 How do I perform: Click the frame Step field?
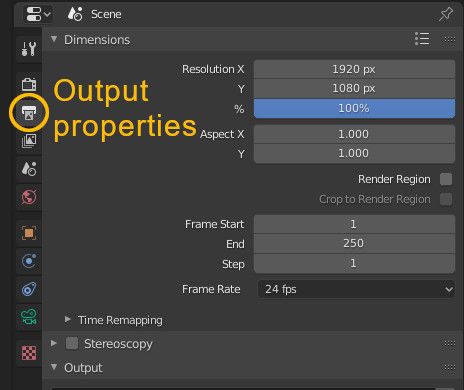click(354, 263)
